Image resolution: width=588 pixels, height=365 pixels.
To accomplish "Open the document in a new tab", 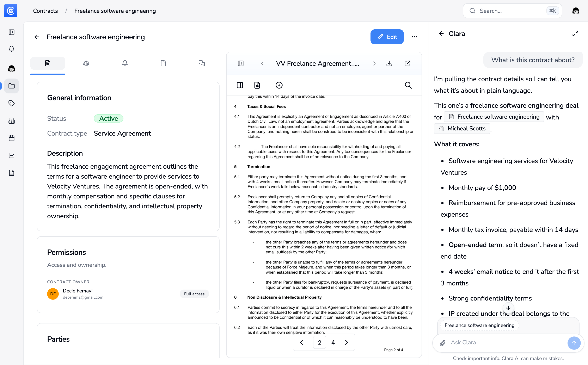I will point(407,63).
